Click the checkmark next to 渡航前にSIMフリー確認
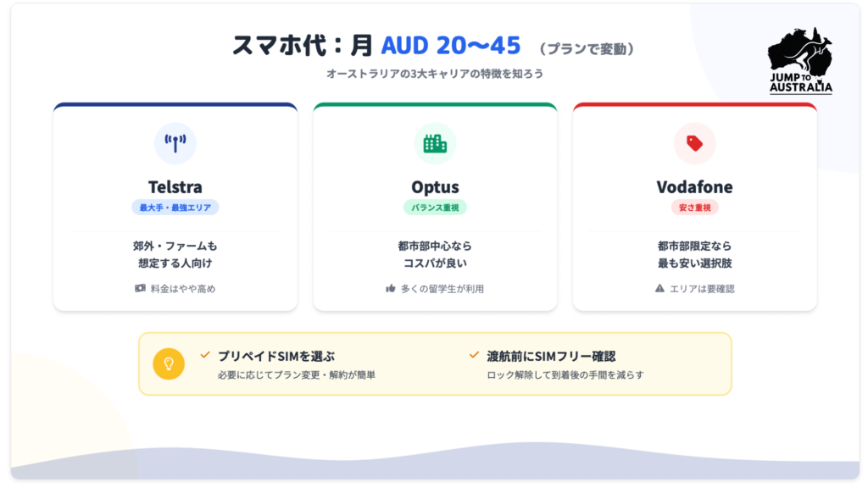 [474, 354]
